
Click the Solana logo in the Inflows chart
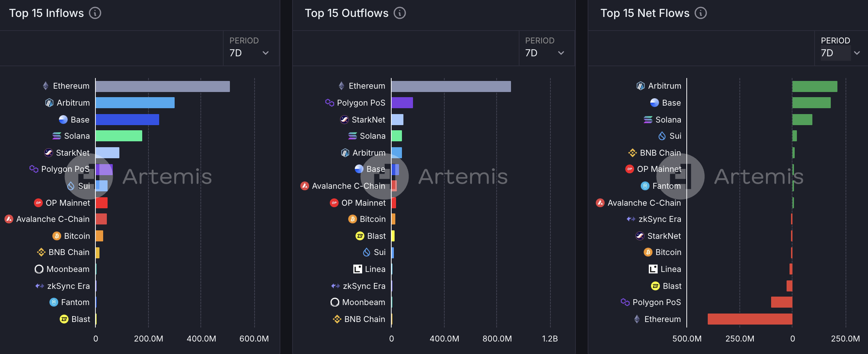click(57, 136)
